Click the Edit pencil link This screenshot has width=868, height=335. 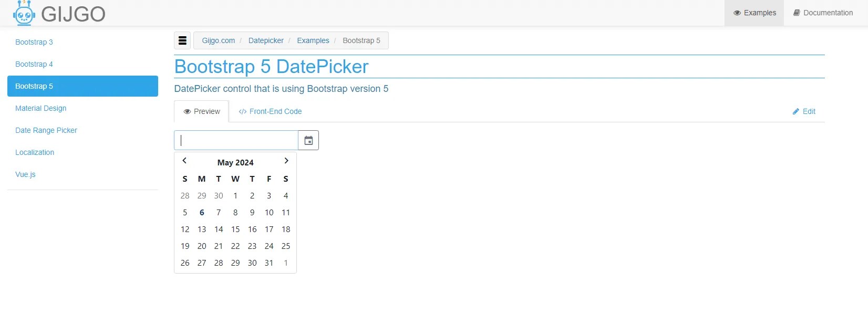point(804,111)
